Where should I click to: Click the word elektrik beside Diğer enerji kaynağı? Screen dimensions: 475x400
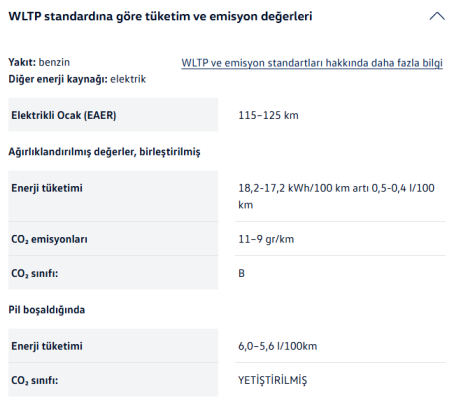(128, 79)
